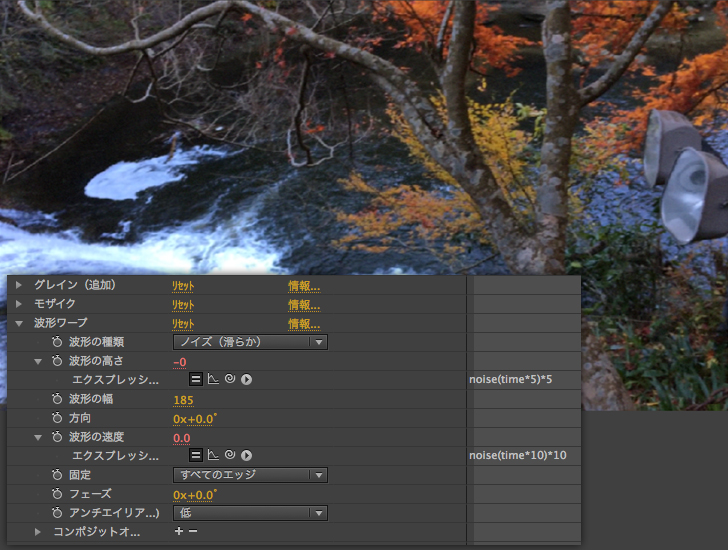
Task: Toggle stopwatch for フェーズ property
Action: [57, 494]
